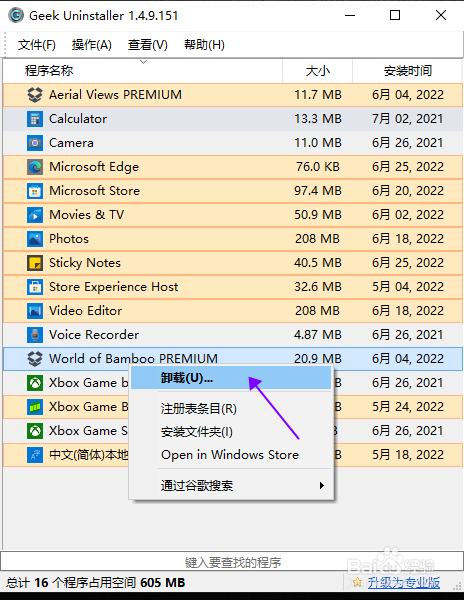Viewport: 464px width, 600px height.
Task: Click the 5月 04, 2022 date cell
Action: click(408, 287)
